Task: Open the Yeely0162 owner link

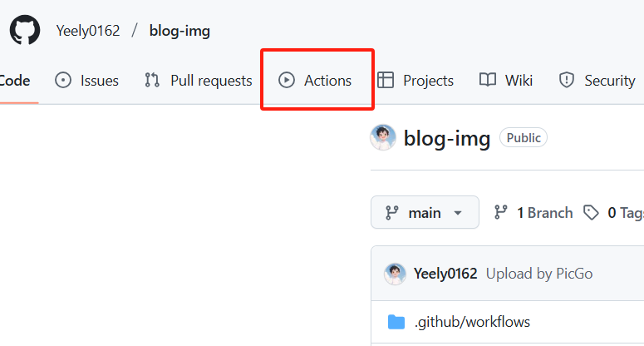Action: point(88,31)
